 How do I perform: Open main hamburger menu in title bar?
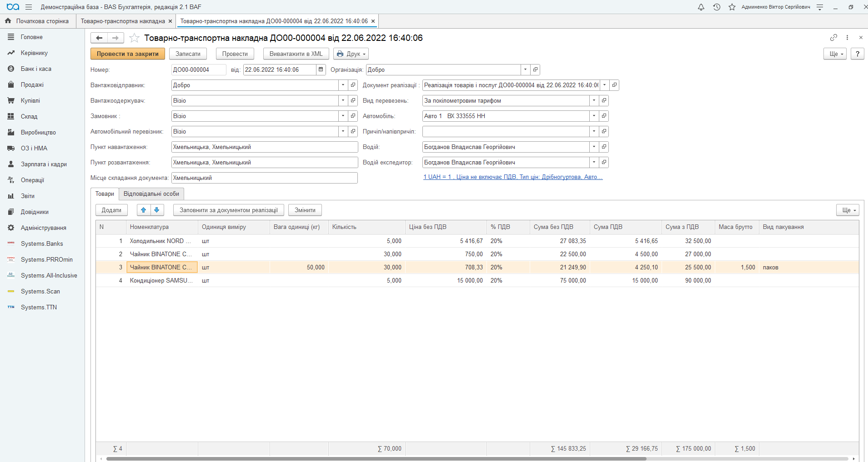29,7
